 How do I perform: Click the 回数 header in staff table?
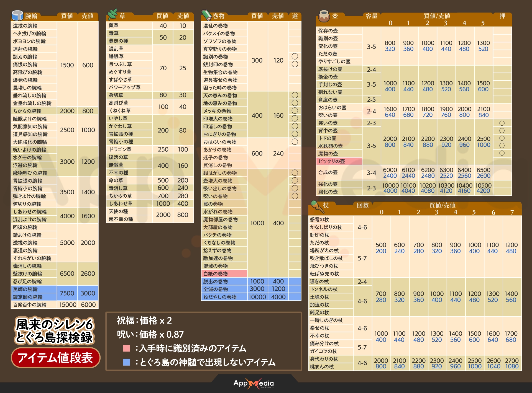click(362, 205)
